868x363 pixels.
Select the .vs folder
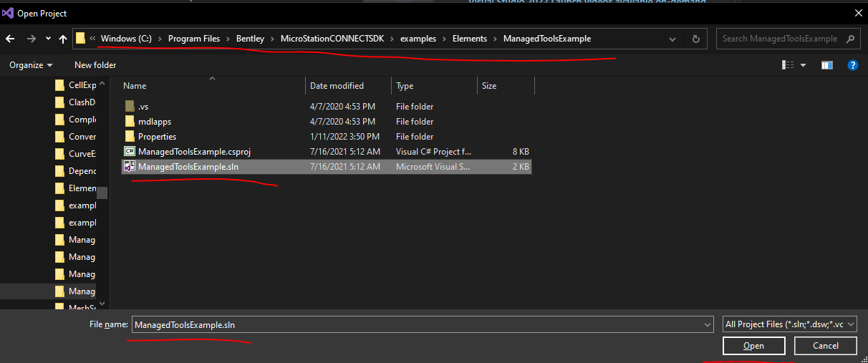(x=327, y=106)
